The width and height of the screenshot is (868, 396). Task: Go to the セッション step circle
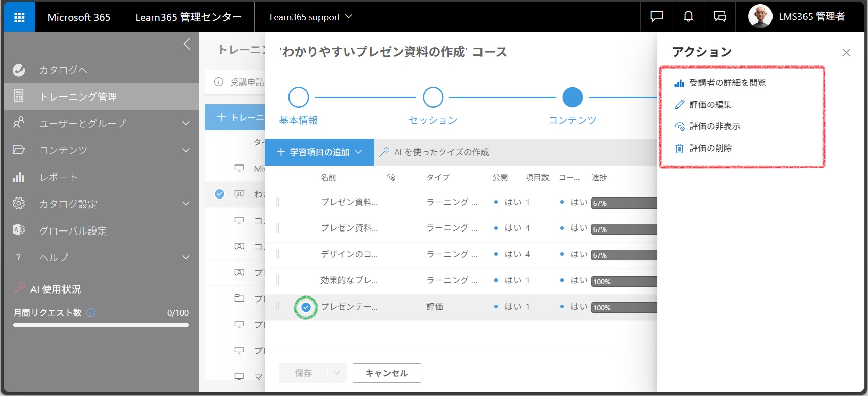433,97
